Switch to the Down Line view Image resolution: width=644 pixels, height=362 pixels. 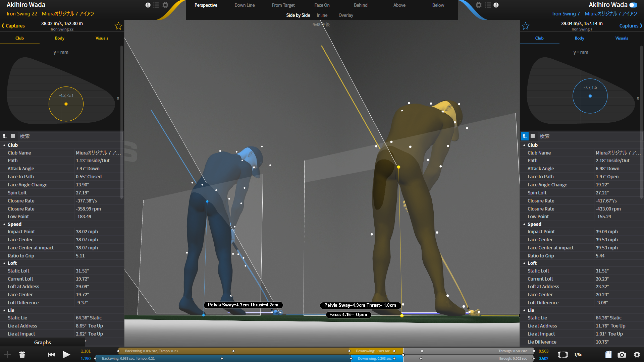[x=244, y=5]
